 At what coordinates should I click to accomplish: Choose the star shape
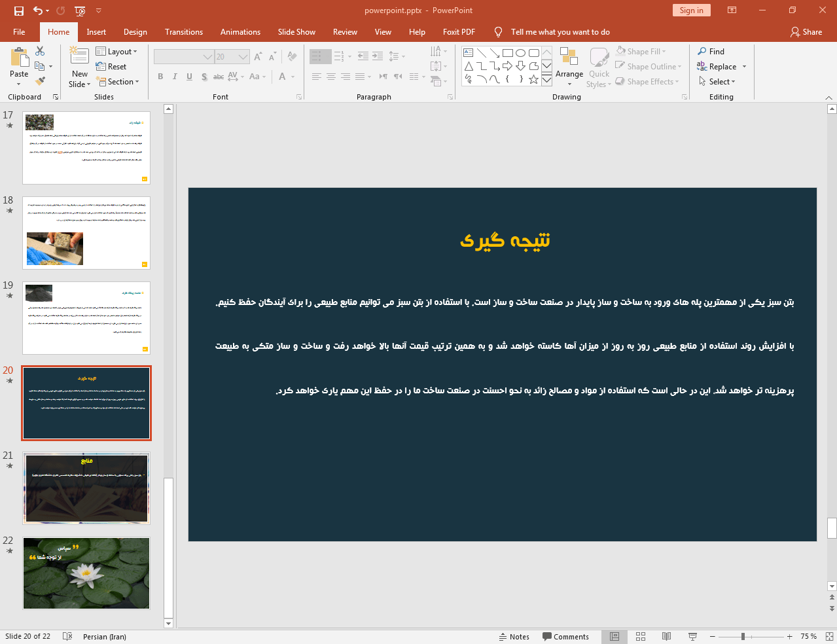(534, 79)
